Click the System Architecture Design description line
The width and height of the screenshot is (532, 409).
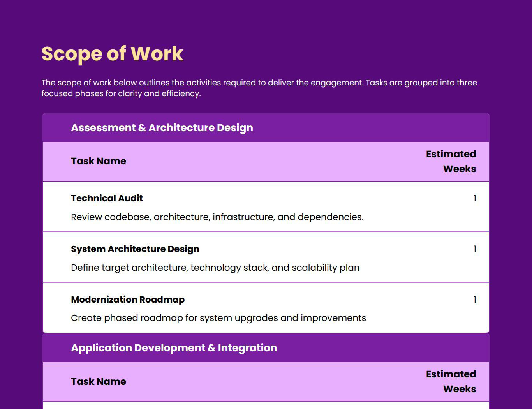(x=215, y=268)
